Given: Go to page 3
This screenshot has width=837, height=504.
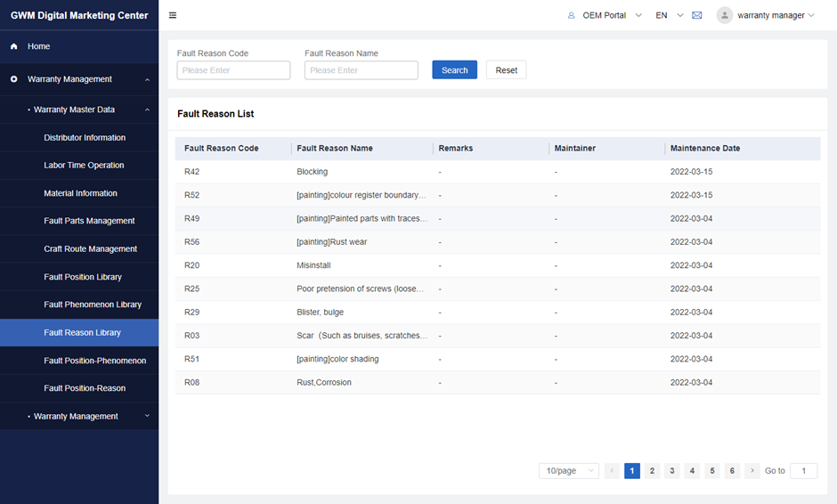Looking at the screenshot, I should (x=672, y=471).
